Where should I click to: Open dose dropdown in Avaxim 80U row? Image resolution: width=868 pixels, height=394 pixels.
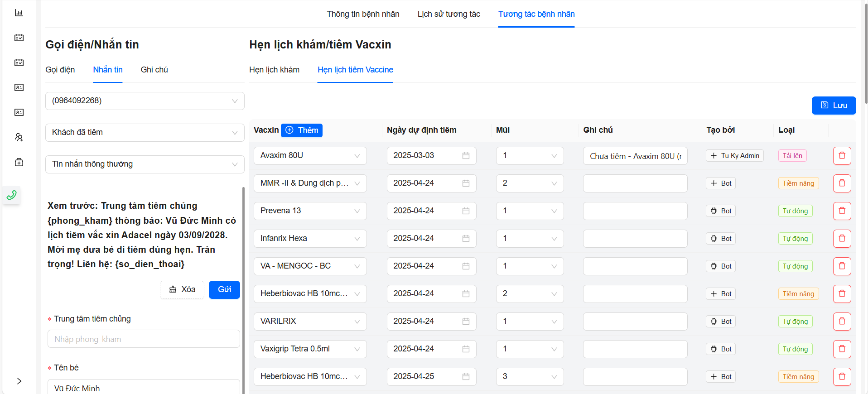tap(530, 156)
